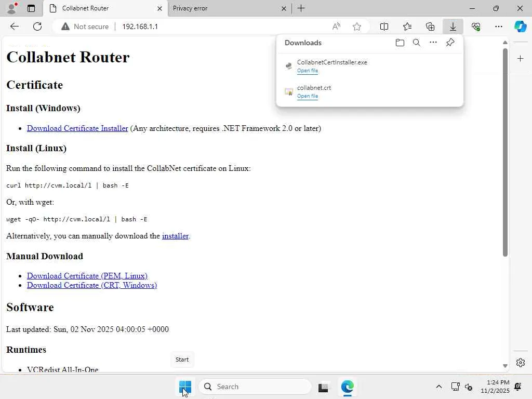Screen dimensions: 532x399
Task: Click the Collabnet Router page heading
Action: pyautogui.click(x=68, y=57)
